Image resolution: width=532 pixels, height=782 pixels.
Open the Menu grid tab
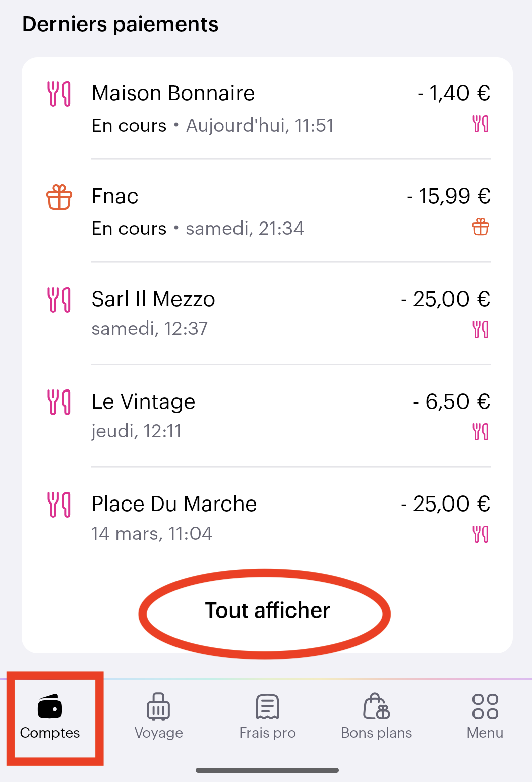point(485,716)
